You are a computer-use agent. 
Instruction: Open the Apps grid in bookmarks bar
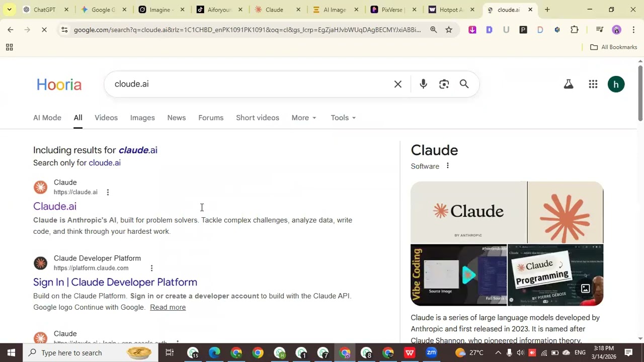(9, 47)
